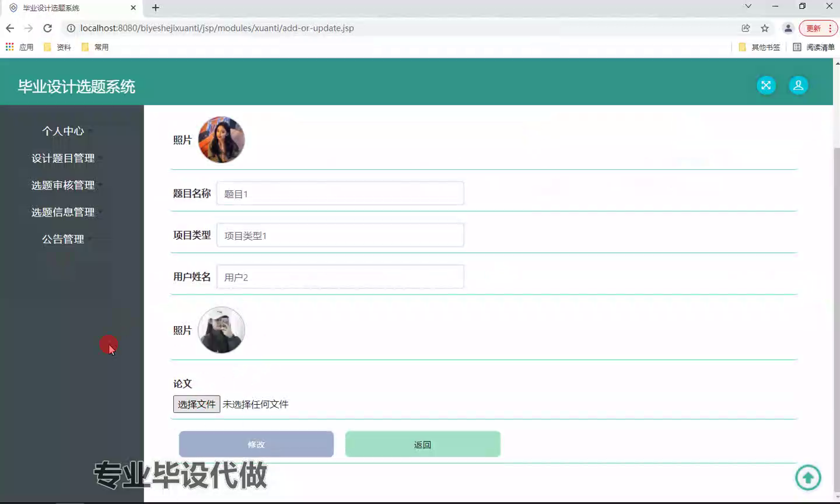Screen dimensions: 840x504
Task: Click the 项目类型 input field
Action: [x=340, y=235]
